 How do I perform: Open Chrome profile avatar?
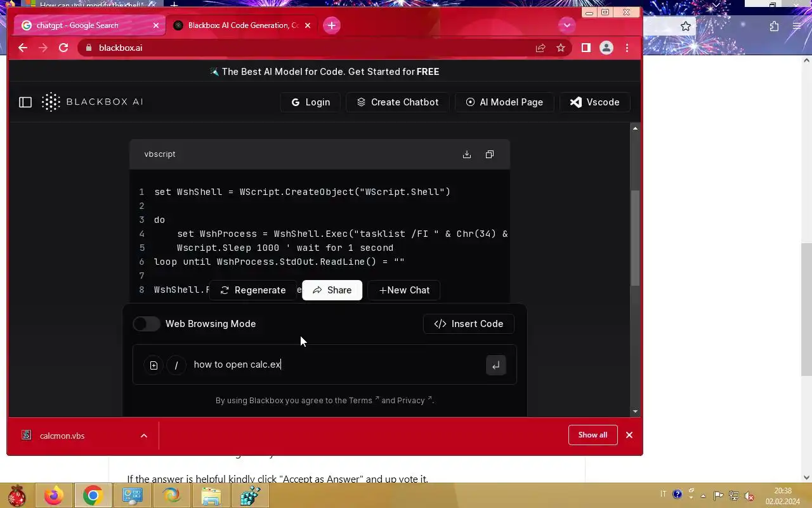pos(606,48)
